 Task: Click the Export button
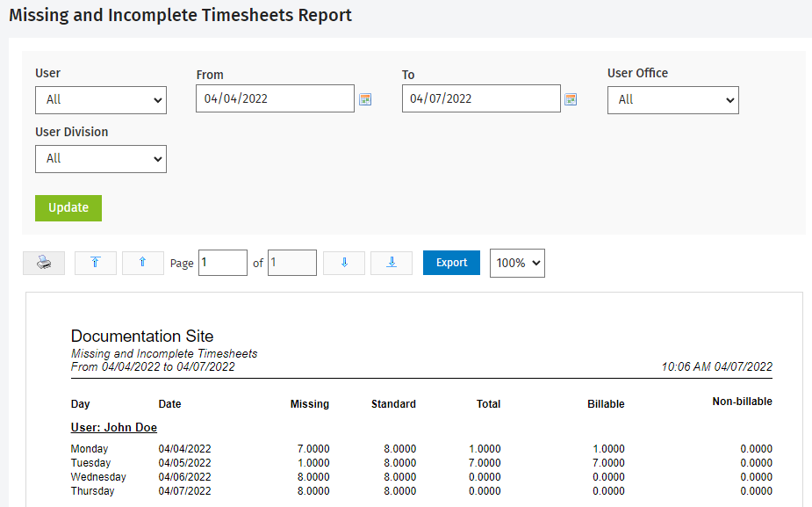451,263
